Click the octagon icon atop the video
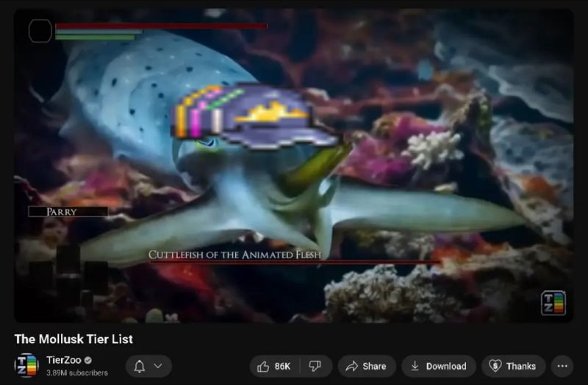The width and height of the screenshot is (588, 385). (x=40, y=30)
